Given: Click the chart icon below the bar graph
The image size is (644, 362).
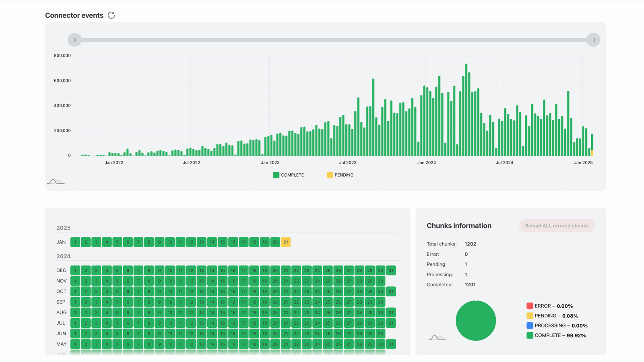Looking at the screenshot, I should [x=56, y=181].
